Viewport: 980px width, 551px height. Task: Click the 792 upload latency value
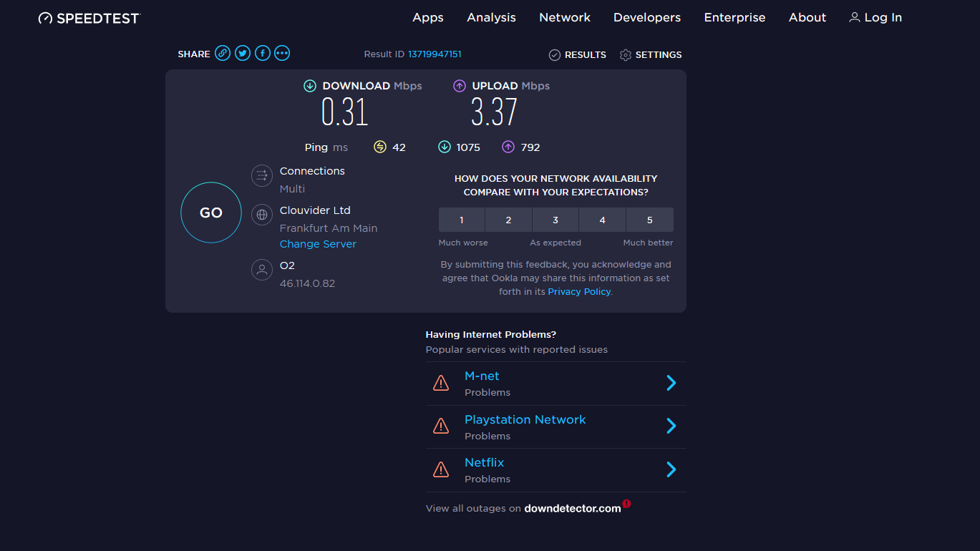click(x=530, y=147)
